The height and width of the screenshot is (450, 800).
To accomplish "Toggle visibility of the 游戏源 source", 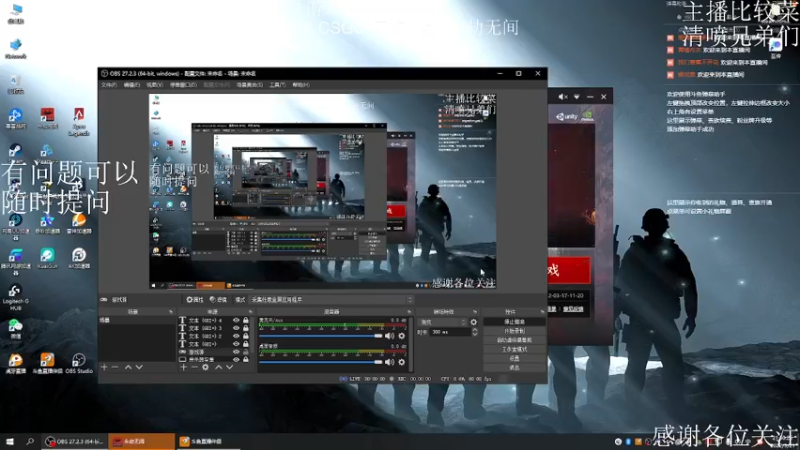I will coord(236,352).
